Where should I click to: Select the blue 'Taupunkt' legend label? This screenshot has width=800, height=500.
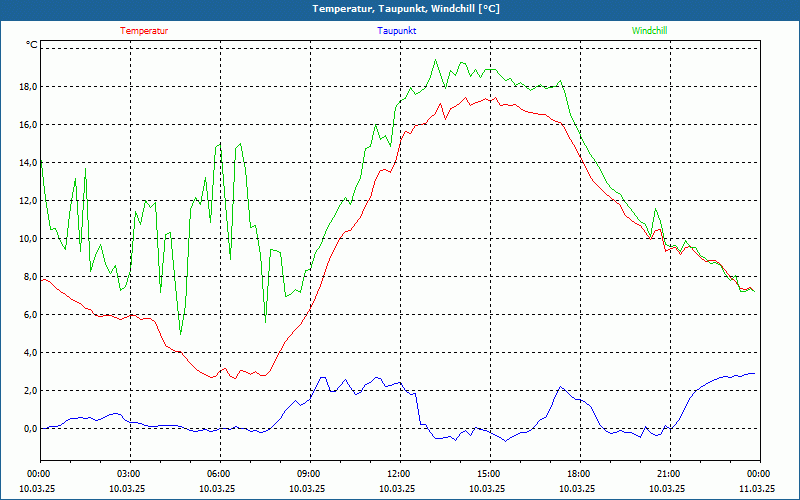click(x=397, y=31)
